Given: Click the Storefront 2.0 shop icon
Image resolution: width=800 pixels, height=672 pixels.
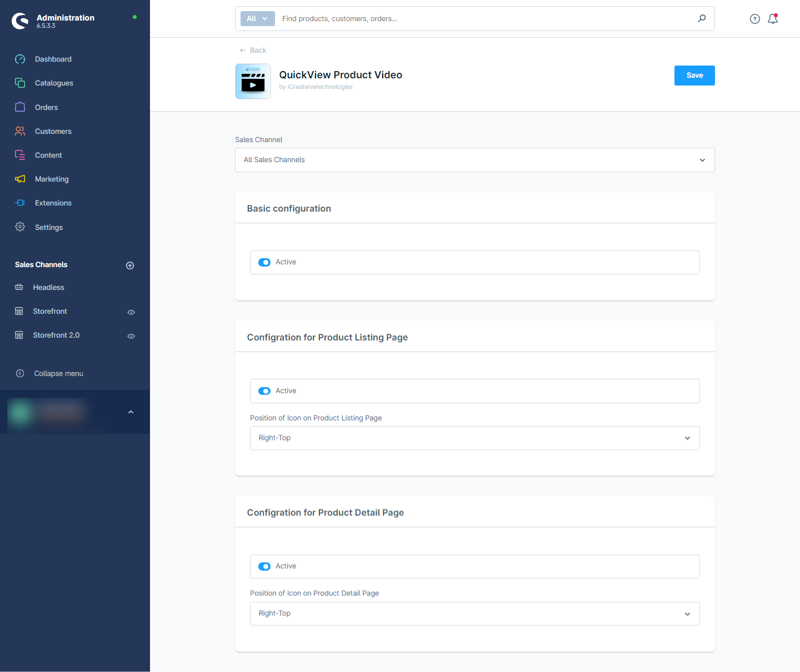Looking at the screenshot, I should pyautogui.click(x=19, y=335).
